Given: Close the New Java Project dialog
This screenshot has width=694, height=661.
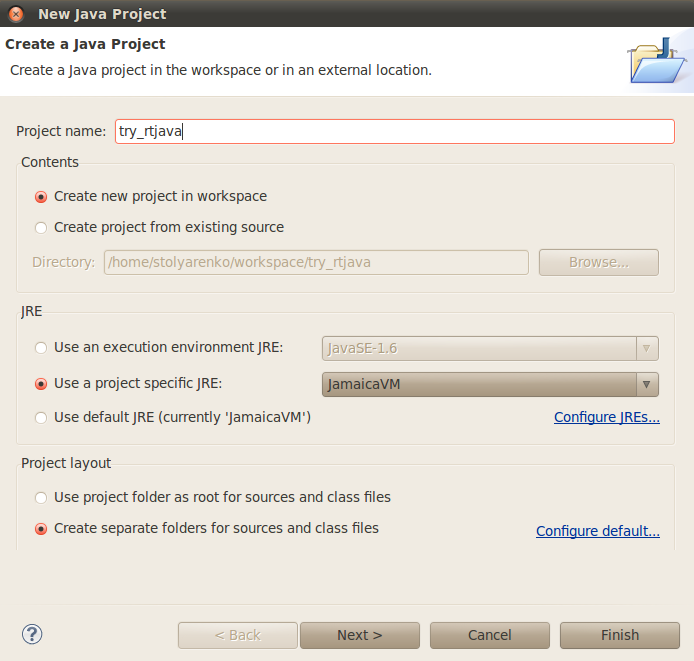Looking at the screenshot, I should [x=16, y=14].
